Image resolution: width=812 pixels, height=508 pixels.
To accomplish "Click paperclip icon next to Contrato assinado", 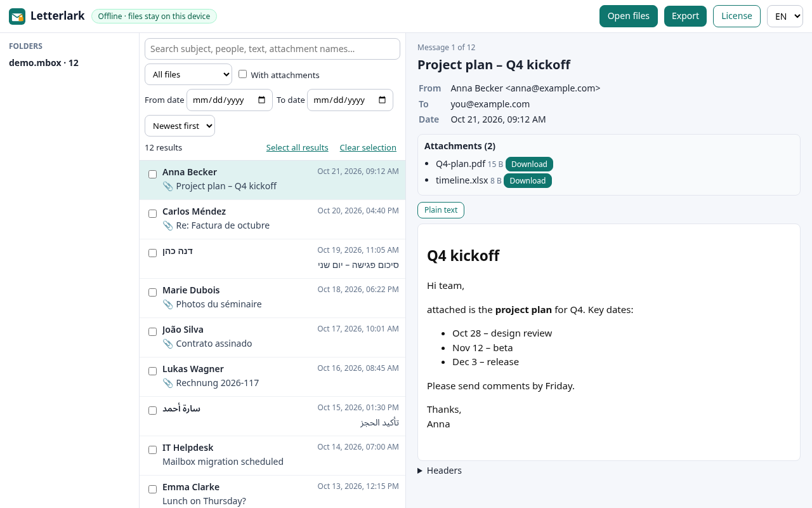I will coord(167,344).
